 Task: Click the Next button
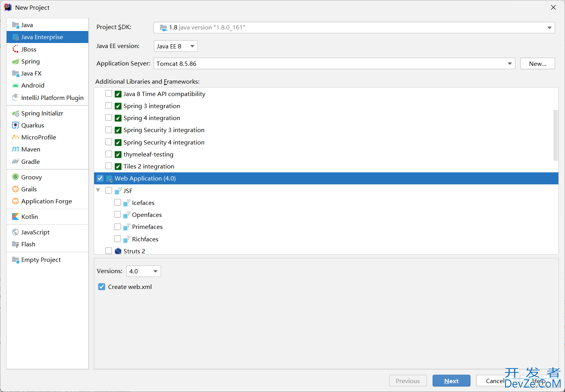pos(452,381)
